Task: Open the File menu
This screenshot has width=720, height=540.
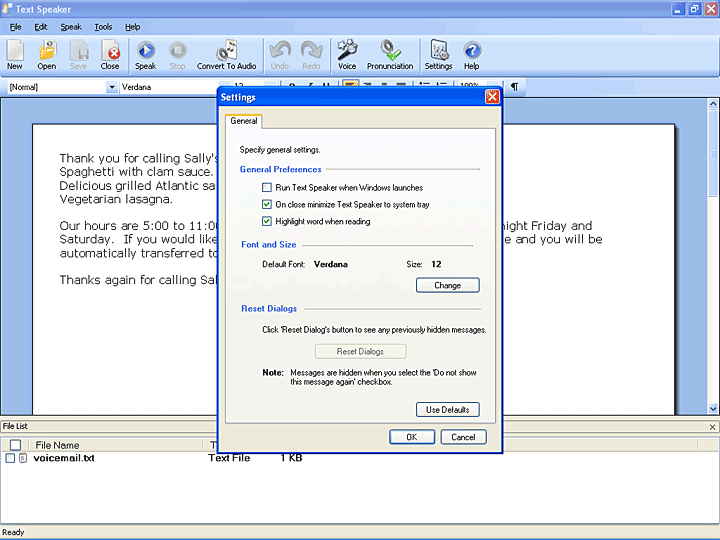Action: click(16, 27)
